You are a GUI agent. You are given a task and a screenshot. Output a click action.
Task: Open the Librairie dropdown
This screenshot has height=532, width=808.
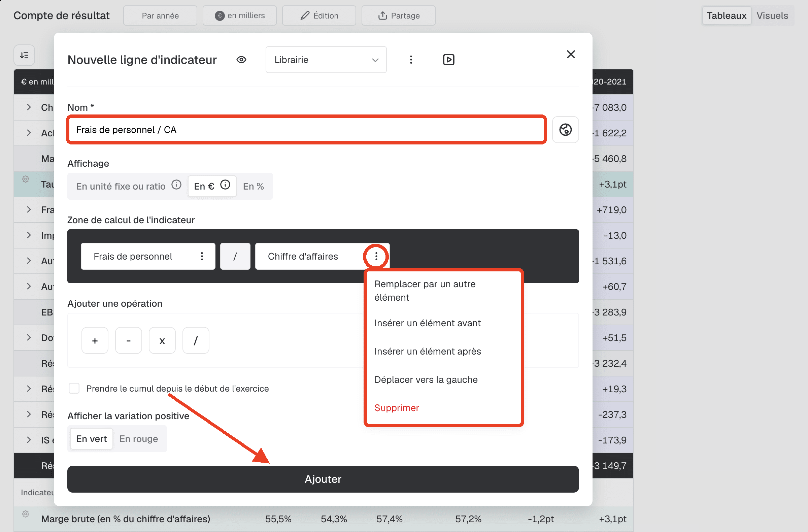326,60
